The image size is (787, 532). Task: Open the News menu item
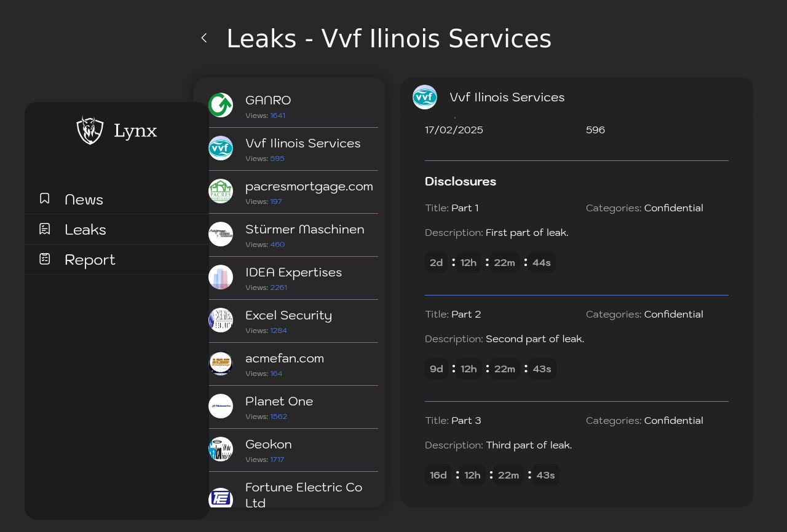click(x=117, y=199)
